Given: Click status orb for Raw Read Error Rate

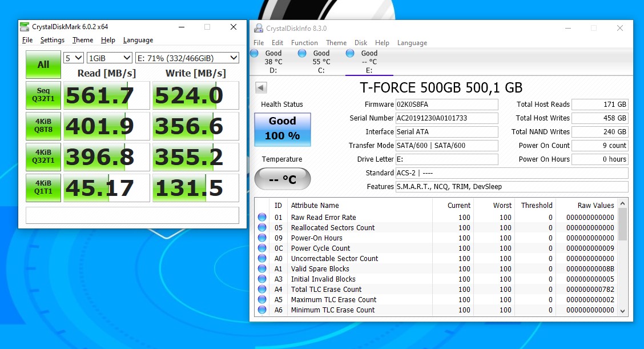Looking at the screenshot, I should (x=262, y=217).
